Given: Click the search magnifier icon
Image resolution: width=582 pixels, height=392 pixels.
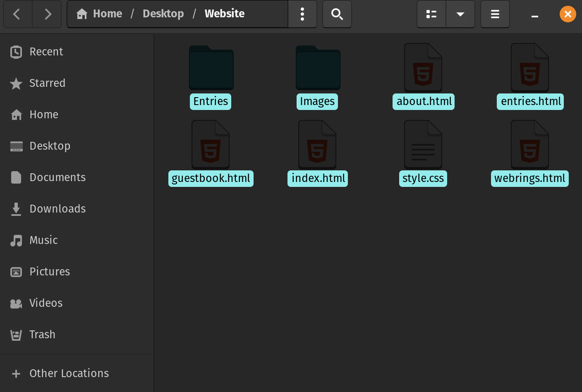Looking at the screenshot, I should point(337,14).
